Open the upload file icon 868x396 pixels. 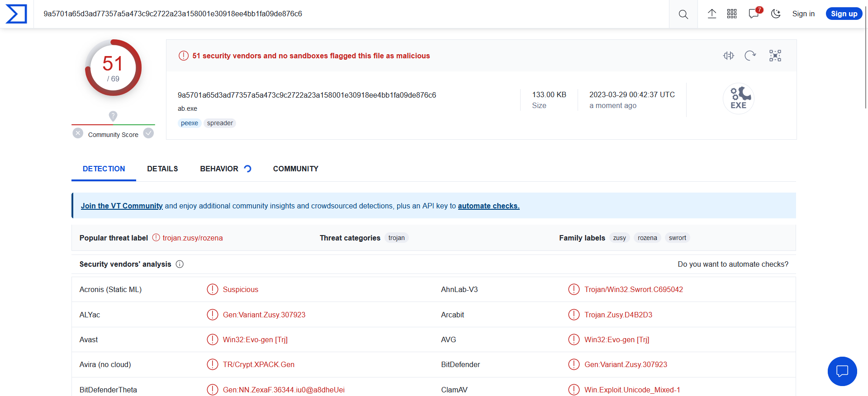(712, 14)
